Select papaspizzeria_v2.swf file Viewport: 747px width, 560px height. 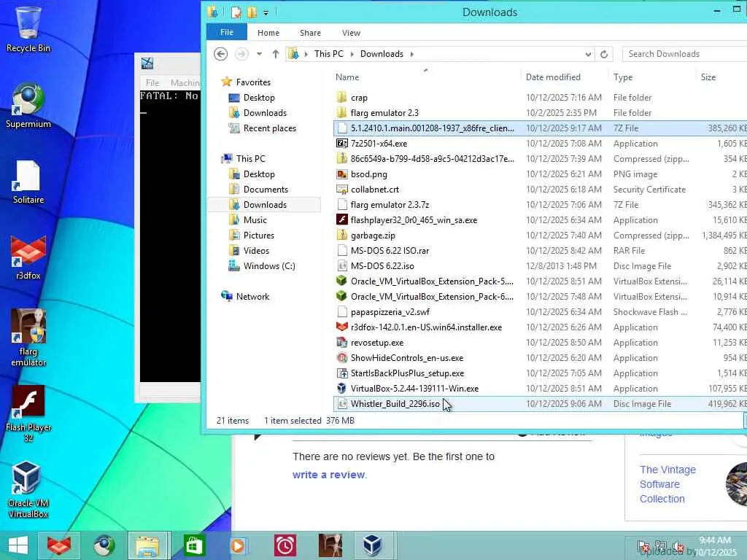(x=390, y=312)
